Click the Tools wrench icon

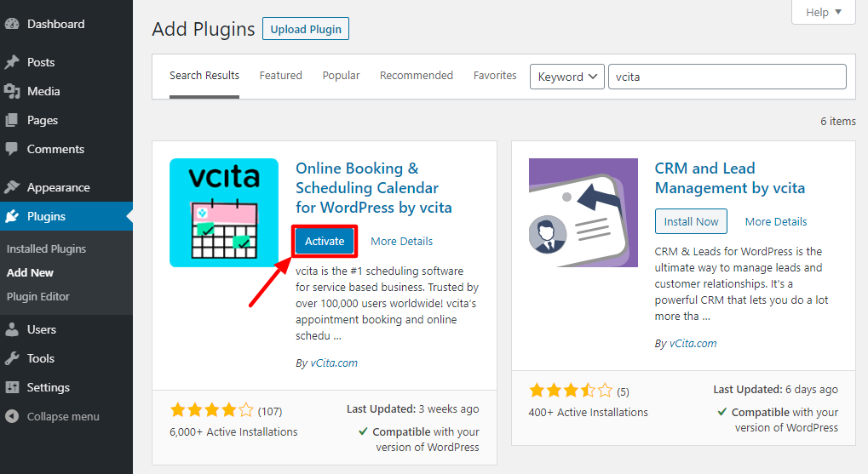[x=12, y=358]
